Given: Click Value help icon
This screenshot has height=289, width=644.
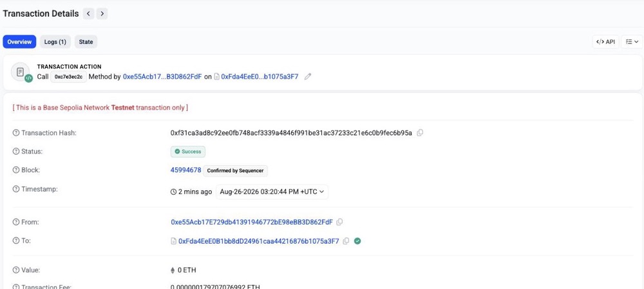Looking at the screenshot, I should coord(16,270).
